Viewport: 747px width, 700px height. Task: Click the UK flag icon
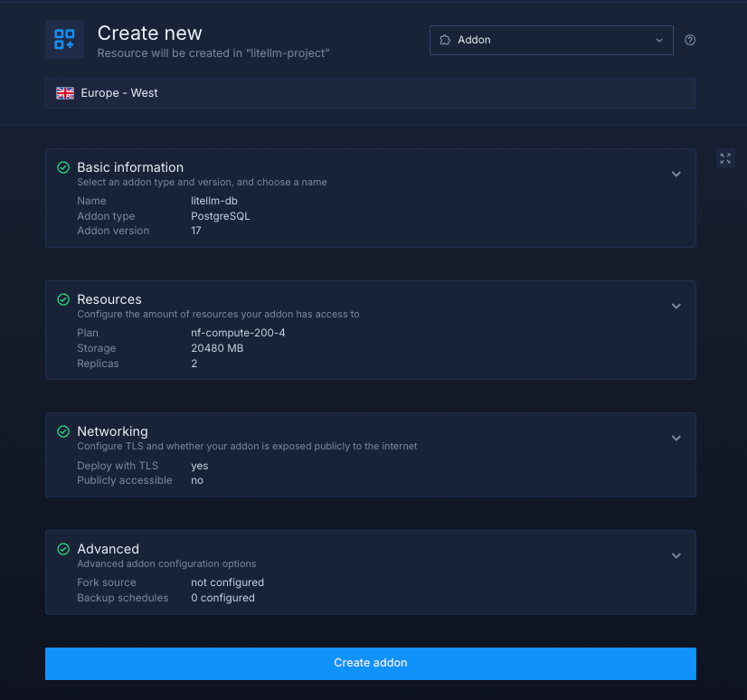coord(65,93)
